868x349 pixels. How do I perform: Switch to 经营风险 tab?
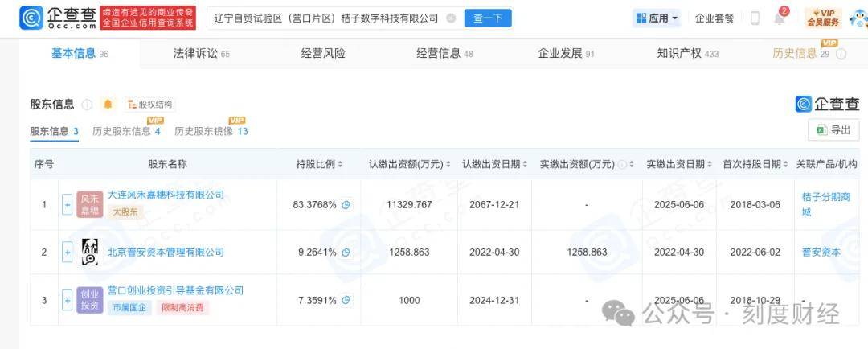pyautogui.click(x=323, y=54)
